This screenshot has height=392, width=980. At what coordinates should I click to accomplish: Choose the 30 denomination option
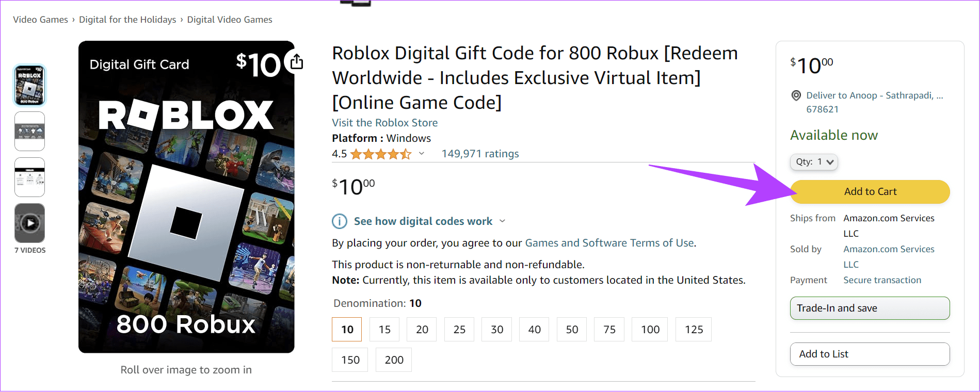click(497, 330)
